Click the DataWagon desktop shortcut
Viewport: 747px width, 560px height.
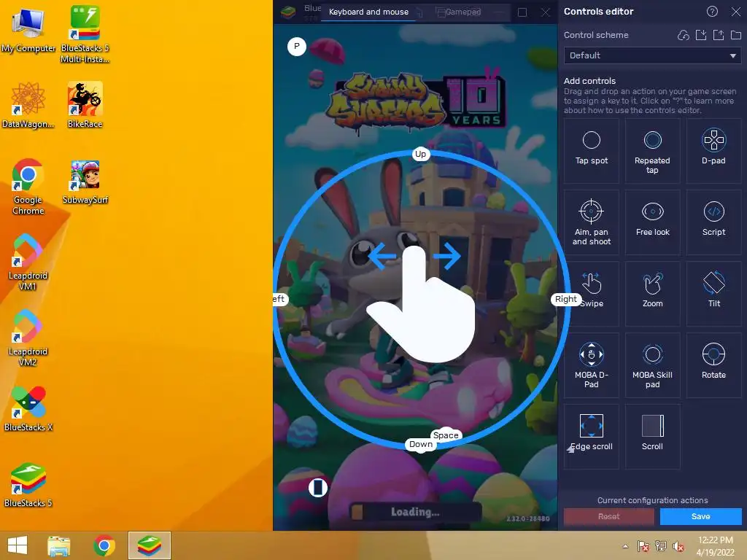28,105
